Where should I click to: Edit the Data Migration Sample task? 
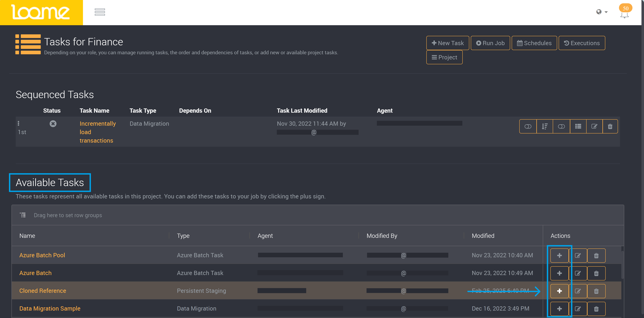(x=578, y=309)
